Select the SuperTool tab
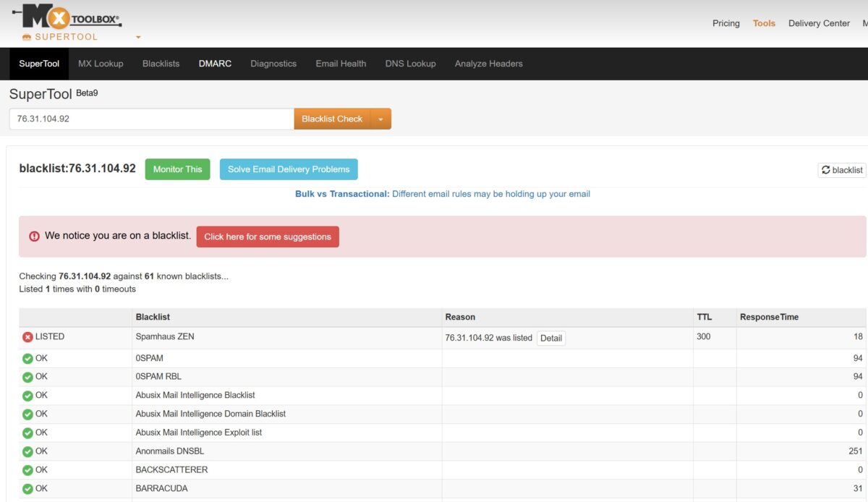This screenshot has width=868, height=502. click(x=39, y=64)
